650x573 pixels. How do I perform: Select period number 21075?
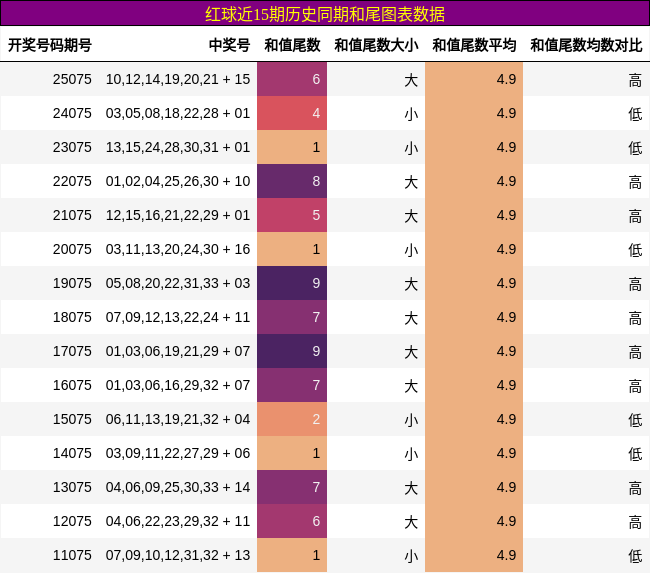pyautogui.click(x=72, y=215)
